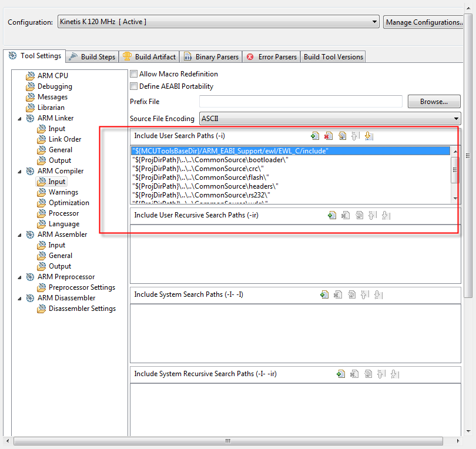Move down entry in User Recursive Search Paths
476x449 pixels.
point(386,215)
